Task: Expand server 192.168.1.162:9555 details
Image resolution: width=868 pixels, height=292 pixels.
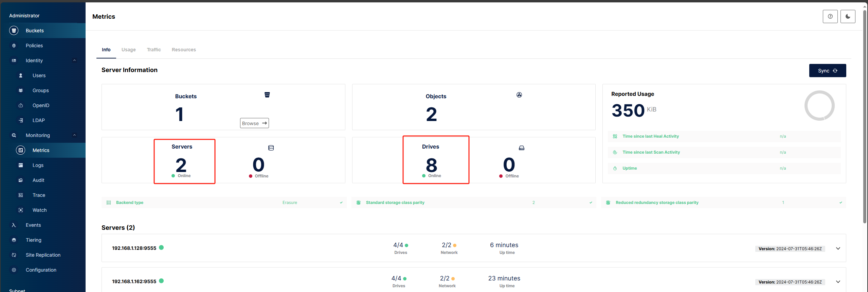Action: 838,282
